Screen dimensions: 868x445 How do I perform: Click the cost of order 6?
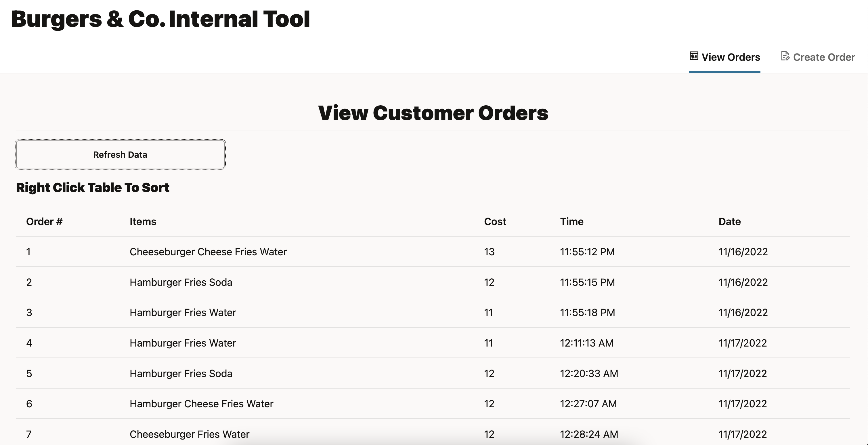click(489, 404)
